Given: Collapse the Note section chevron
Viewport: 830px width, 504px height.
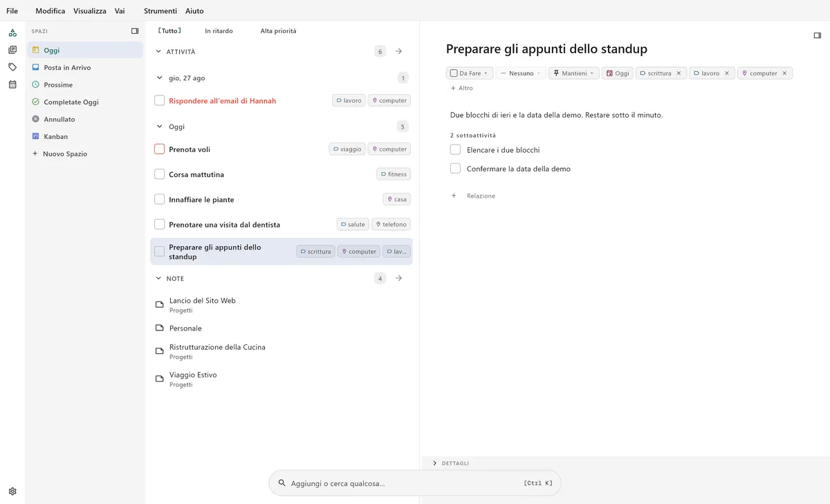Looking at the screenshot, I should coord(158,278).
